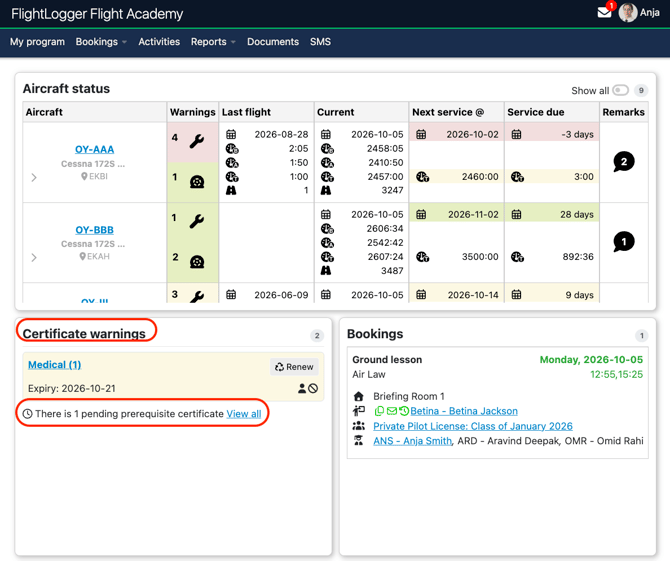Click the copy icon before Betina Jackson
This screenshot has height=561, width=670.
coord(379,411)
